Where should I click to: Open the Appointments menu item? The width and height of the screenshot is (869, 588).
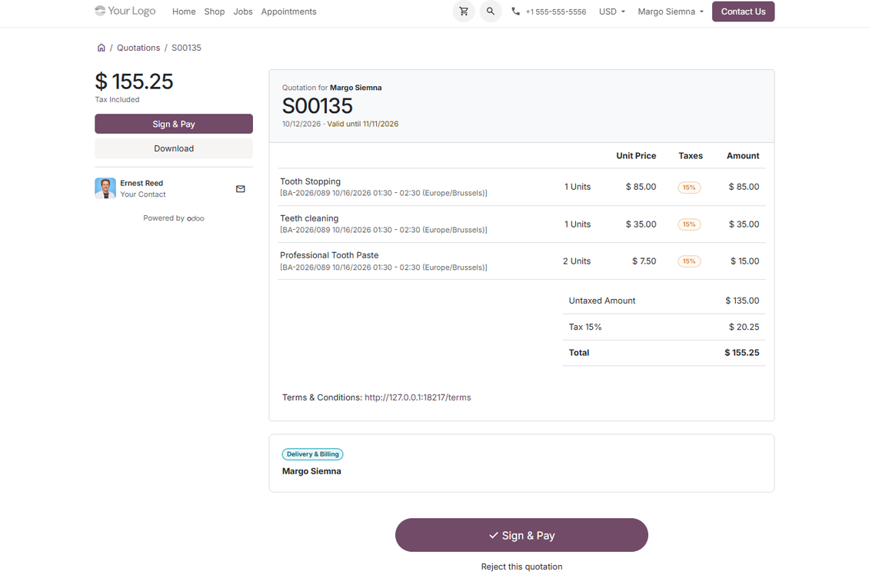tap(288, 12)
